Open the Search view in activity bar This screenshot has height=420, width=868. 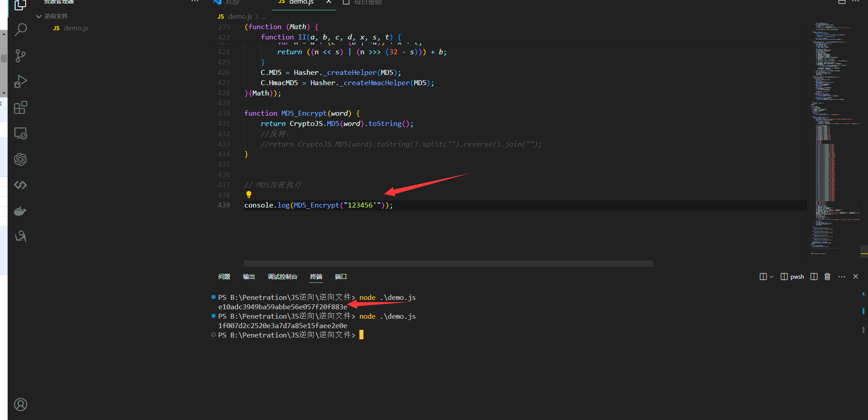point(21,30)
